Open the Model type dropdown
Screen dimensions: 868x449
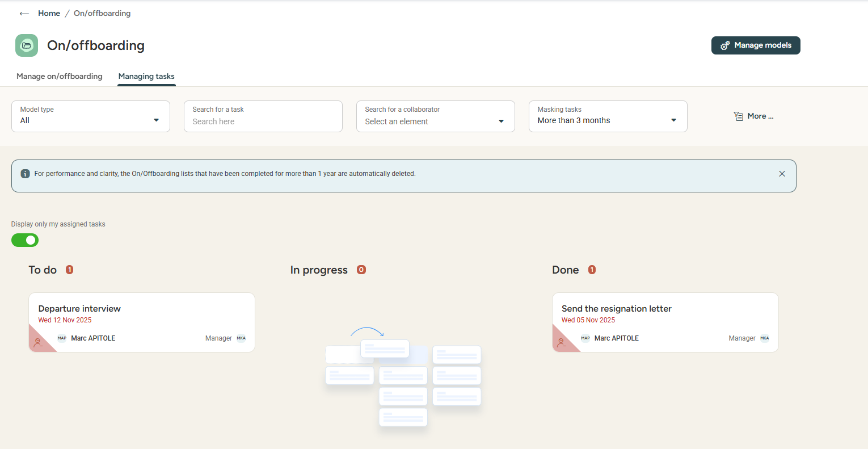91,116
